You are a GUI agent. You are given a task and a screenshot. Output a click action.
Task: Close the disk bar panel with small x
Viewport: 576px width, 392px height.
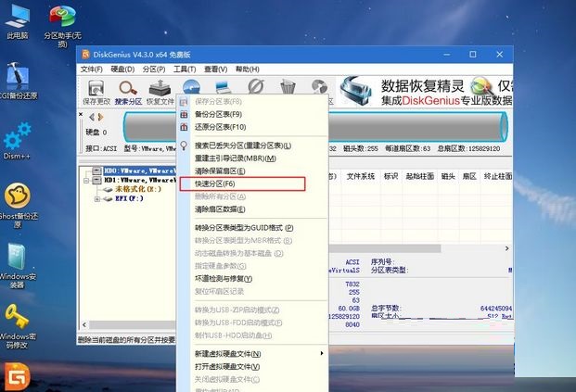point(81,114)
